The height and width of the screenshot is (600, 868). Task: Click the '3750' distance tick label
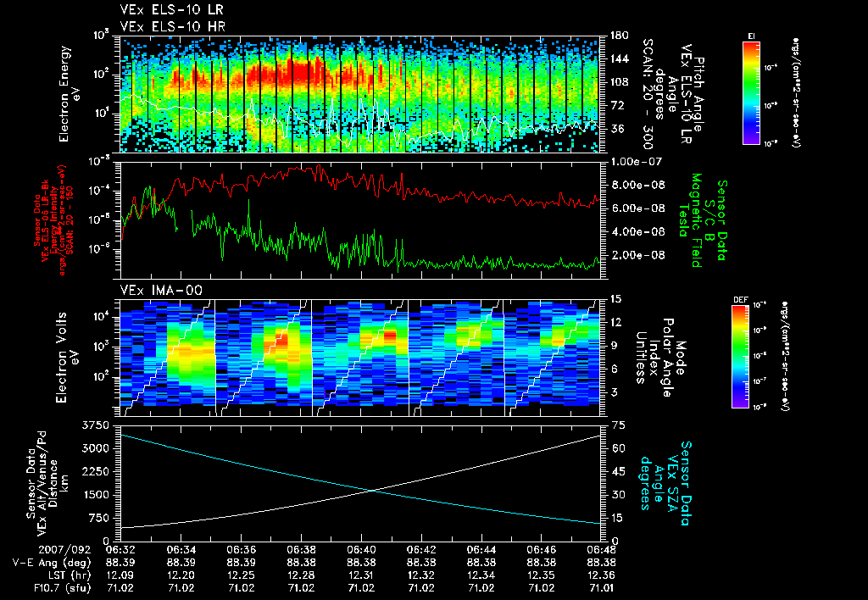(96, 425)
